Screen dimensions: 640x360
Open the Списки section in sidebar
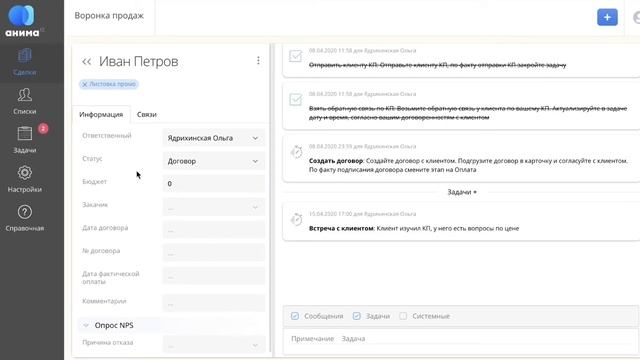click(x=24, y=101)
